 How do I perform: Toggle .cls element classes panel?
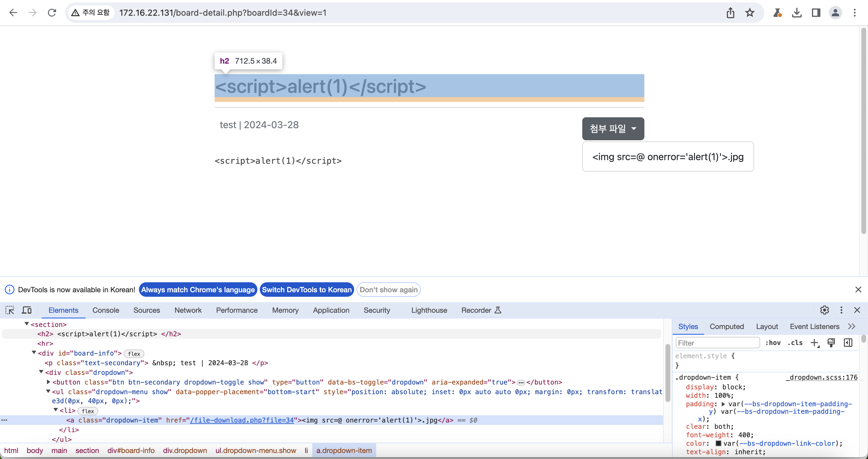tap(795, 343)
